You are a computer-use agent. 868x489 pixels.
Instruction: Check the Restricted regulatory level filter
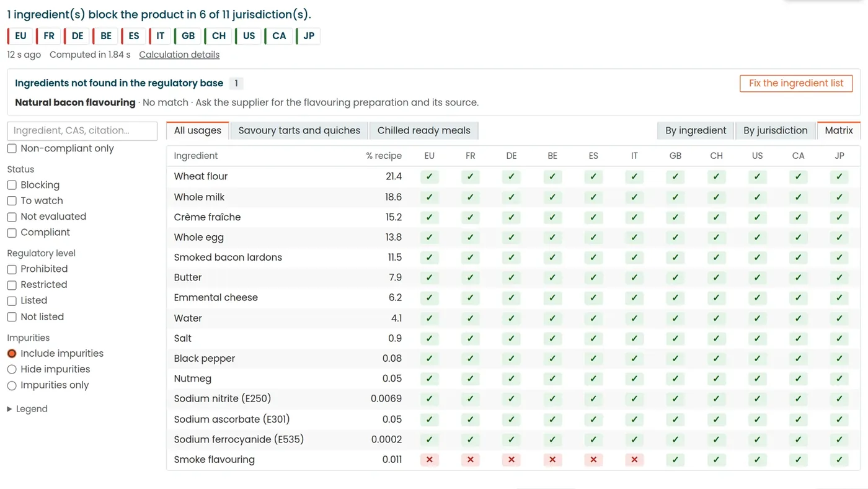(12, 285)
